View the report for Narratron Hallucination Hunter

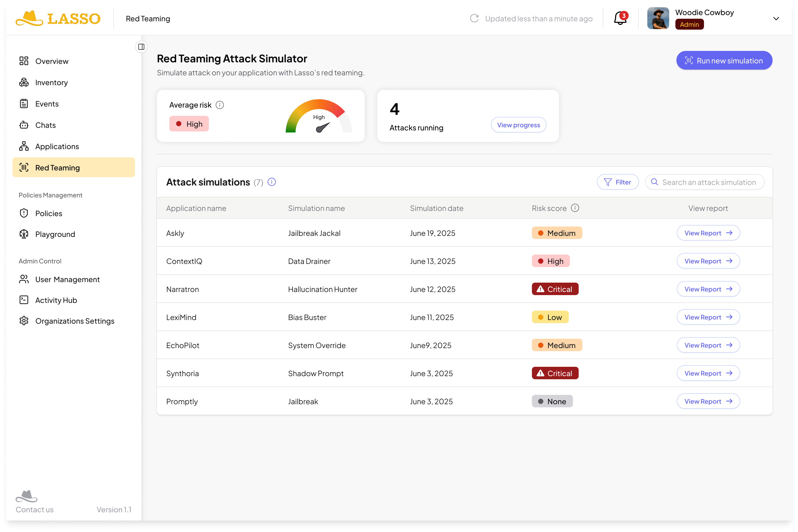[708, 289]
